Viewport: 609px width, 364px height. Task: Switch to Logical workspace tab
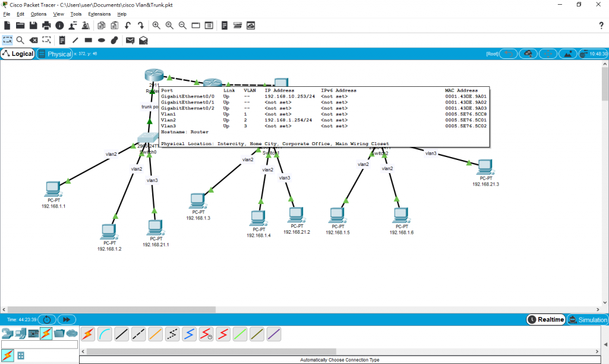tap(17, 54)
